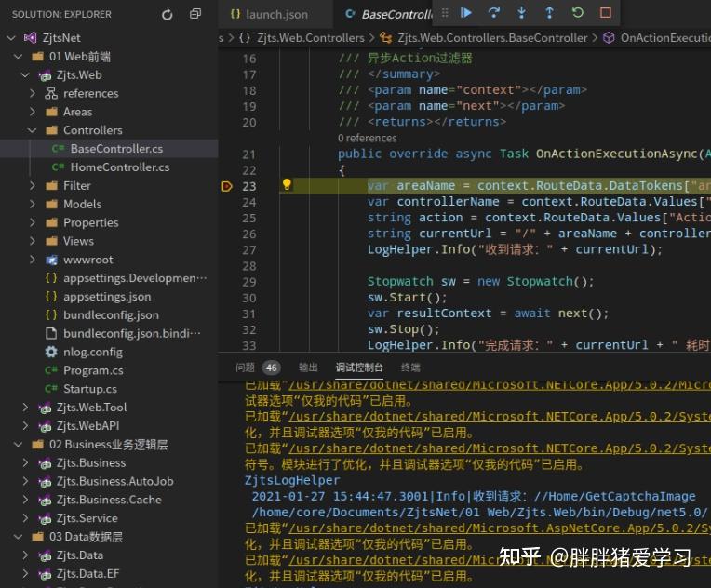Toggle the breakpoint on line 23
Viewport: 711px width, 588px height.
click(x=227, y=186)
